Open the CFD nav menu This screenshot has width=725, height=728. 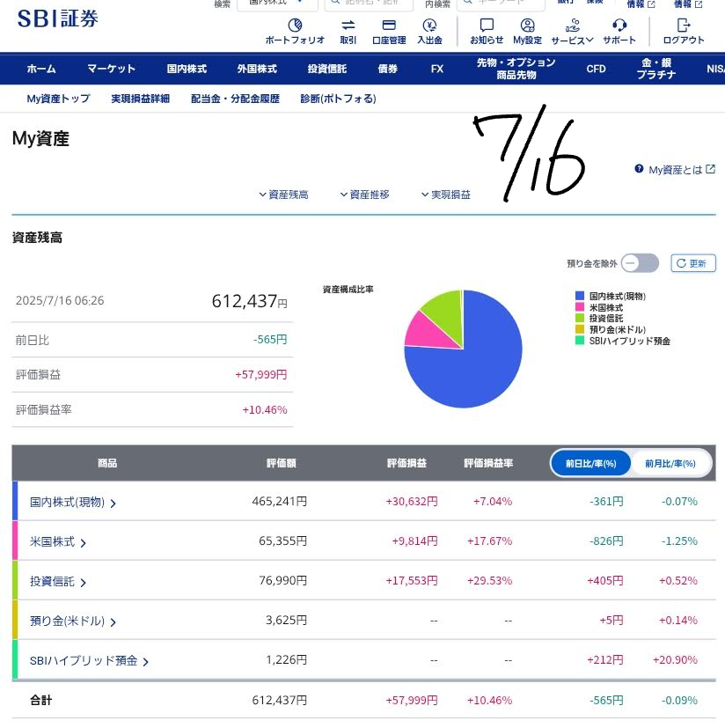(x=596, y=69)
